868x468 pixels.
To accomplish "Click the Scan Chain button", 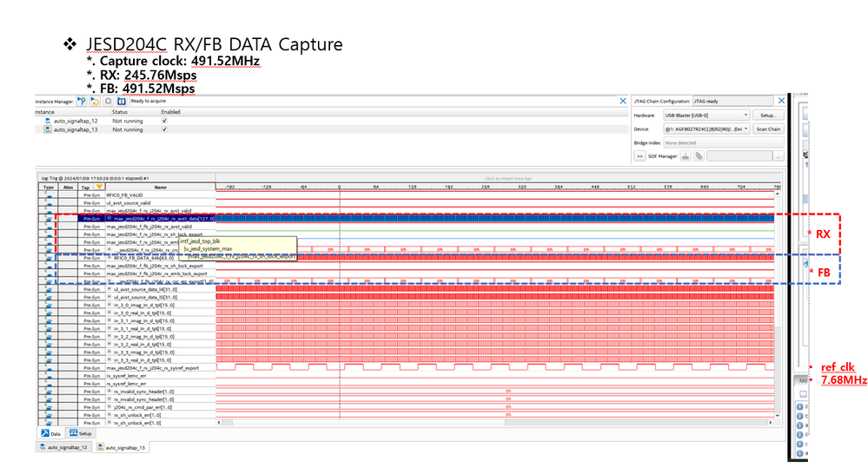I will click(x=768, y=129).
